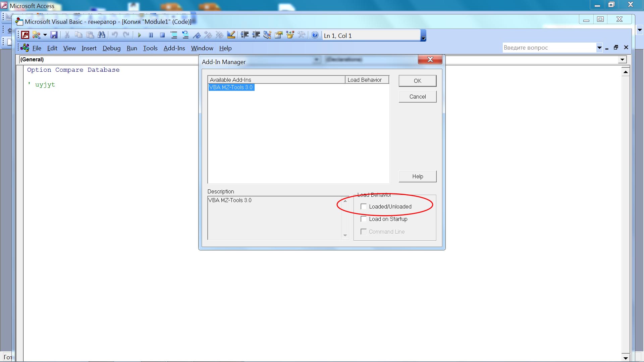Restore down the Microsoft Access window

coord(611,5)
